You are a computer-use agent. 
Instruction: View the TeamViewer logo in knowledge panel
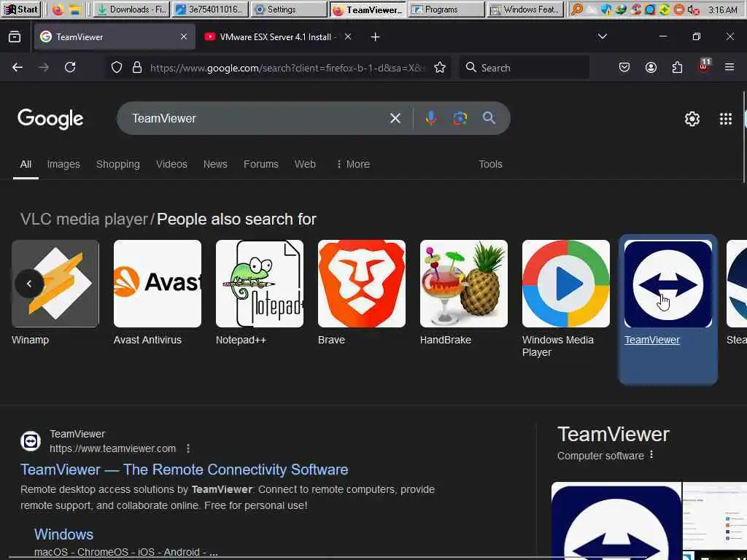616,521
